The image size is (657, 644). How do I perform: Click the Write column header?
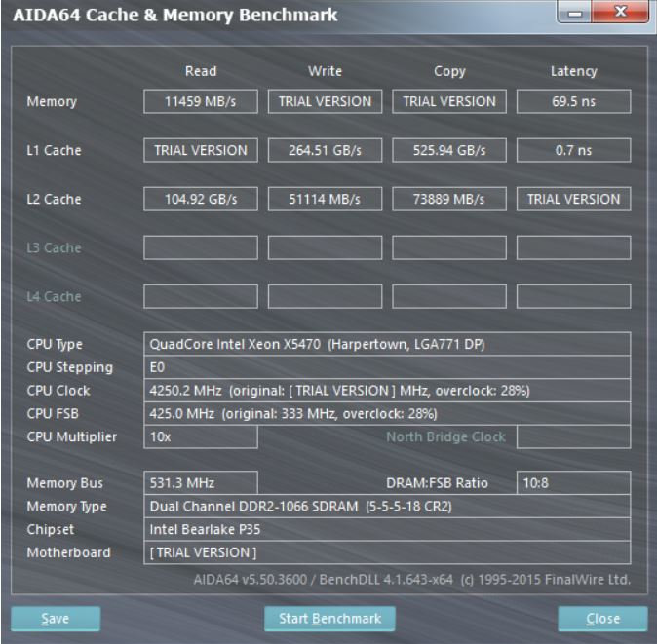coord(326,71)
